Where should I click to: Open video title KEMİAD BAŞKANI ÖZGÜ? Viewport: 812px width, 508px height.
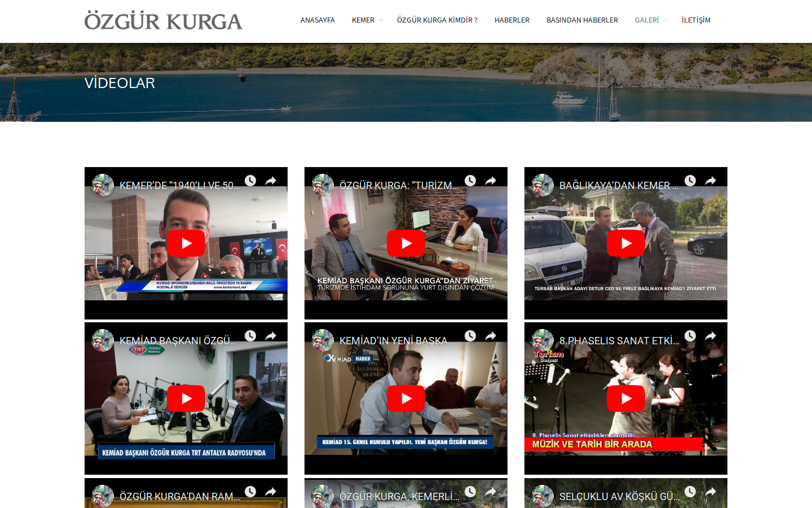[x=178, y=341]
